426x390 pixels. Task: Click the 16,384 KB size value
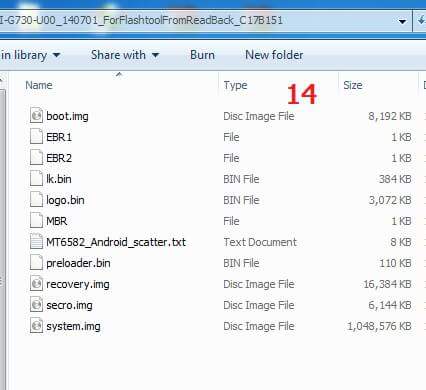click(x=387, y=284)
